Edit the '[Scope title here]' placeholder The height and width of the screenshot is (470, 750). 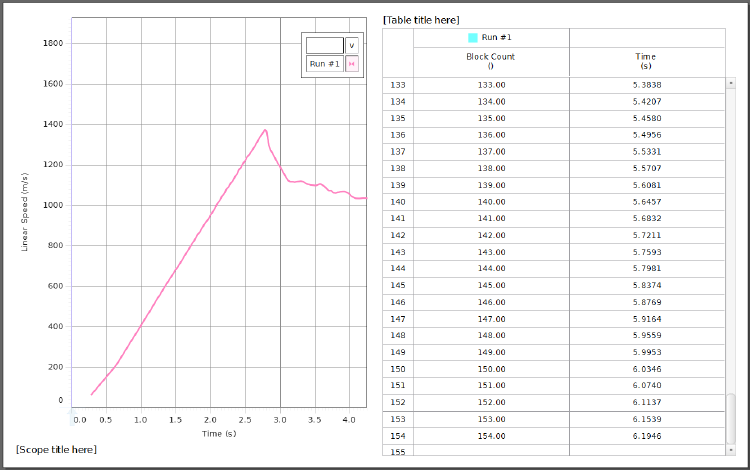(x=56, y=449)
